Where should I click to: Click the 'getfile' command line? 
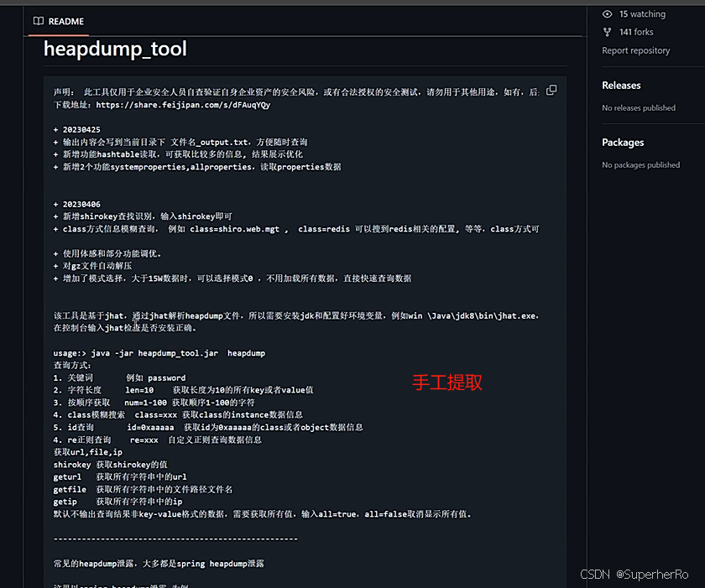143,489
